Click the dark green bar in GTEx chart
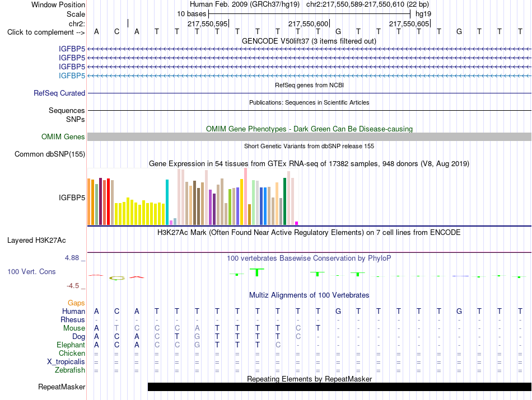Viewport: 532px width, 400px height. pos(284,201)
